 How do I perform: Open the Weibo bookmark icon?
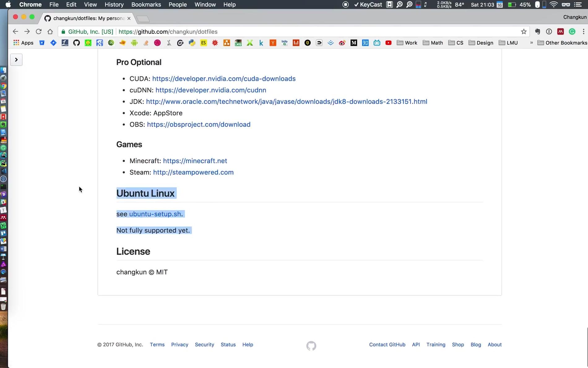pyautogui.click(x=342, y=43)
